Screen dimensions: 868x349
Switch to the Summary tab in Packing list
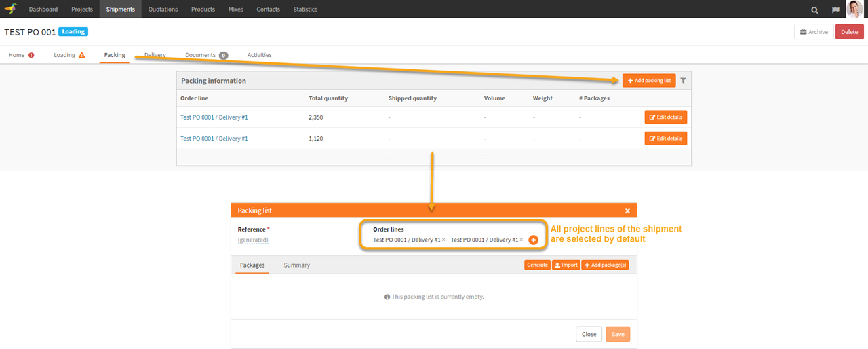[x=296, y=265]
